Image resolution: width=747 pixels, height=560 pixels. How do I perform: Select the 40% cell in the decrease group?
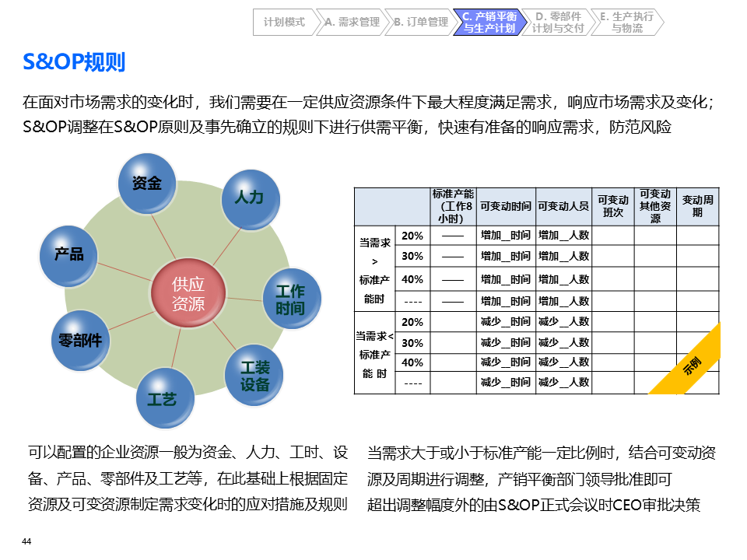point(412,363)
